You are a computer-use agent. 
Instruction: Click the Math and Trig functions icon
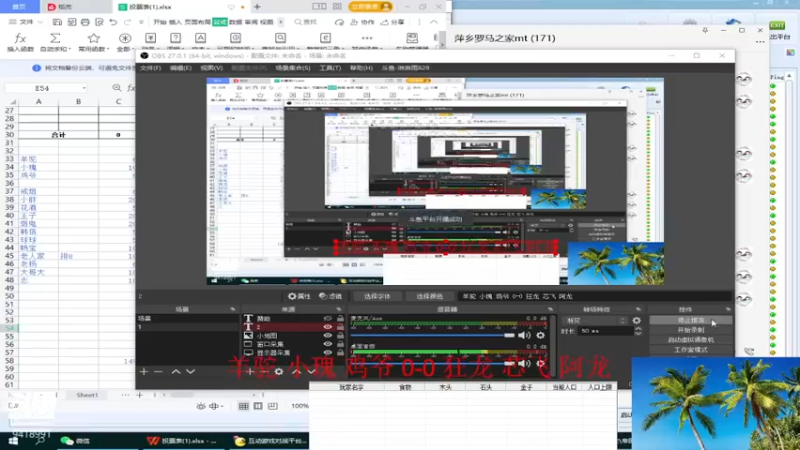click(x=325, y=38)
